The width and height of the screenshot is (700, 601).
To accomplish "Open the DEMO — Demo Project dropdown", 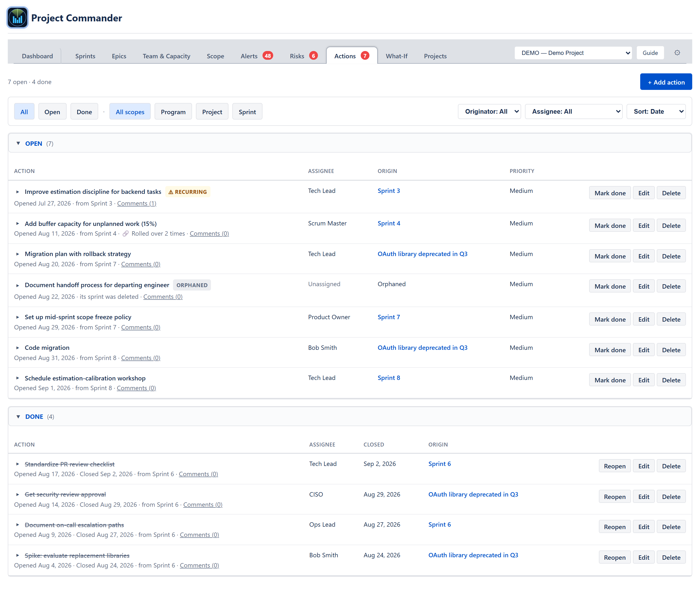I will (573, 53).
